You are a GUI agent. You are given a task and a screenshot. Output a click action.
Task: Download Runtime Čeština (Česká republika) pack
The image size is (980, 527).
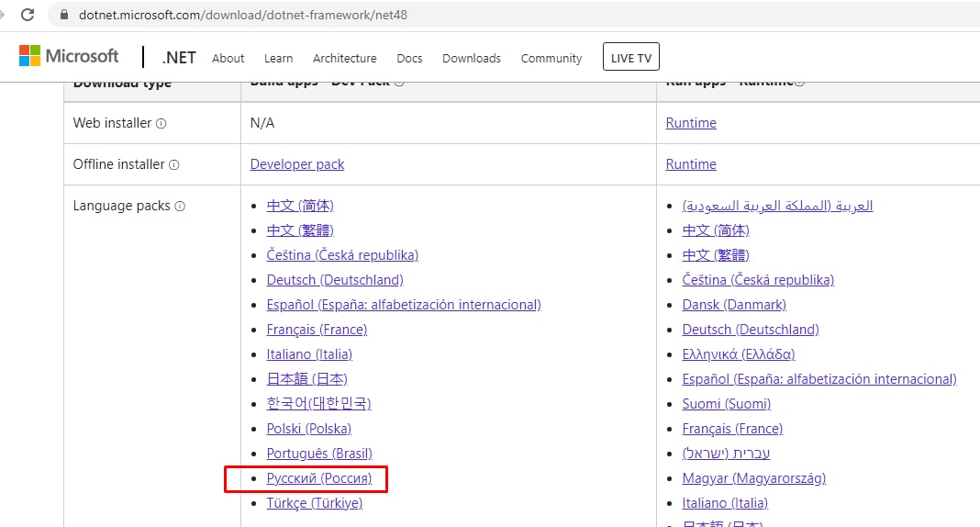[758, 280]
